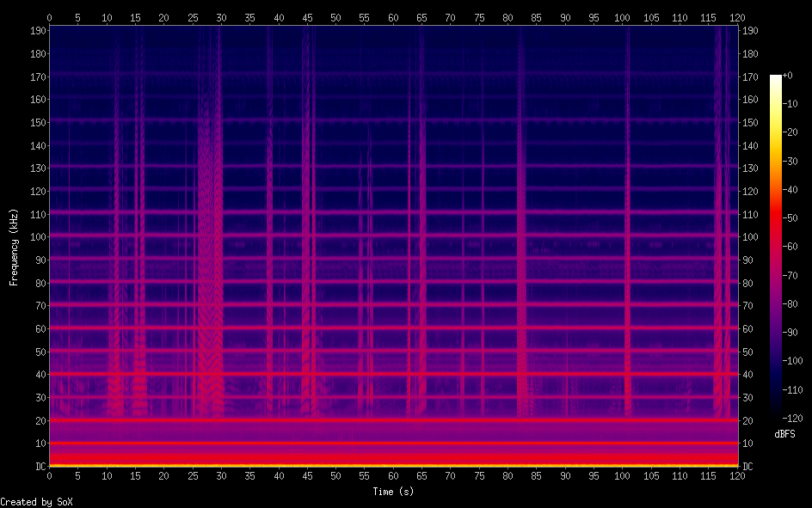Screen dimensions: 812x508
Task: Click the 'DC' label on the left frequency axis
Action: [x=39, y=466]
